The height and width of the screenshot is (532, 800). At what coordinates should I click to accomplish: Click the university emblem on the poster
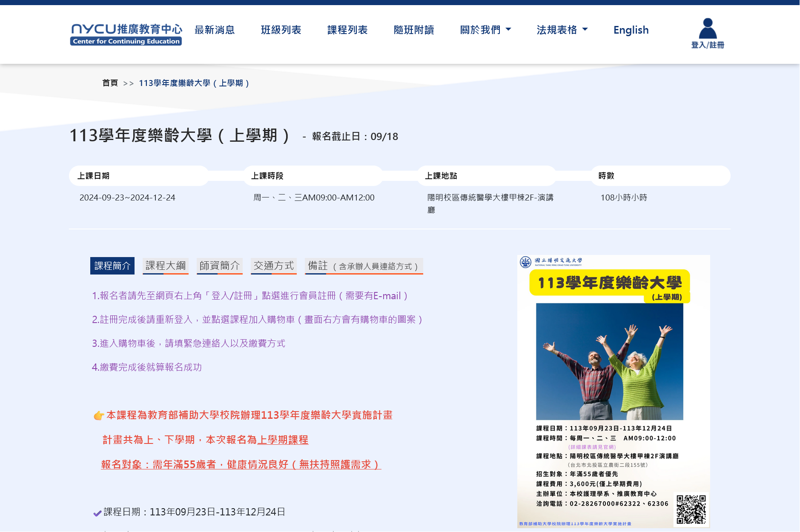(525, 262)
